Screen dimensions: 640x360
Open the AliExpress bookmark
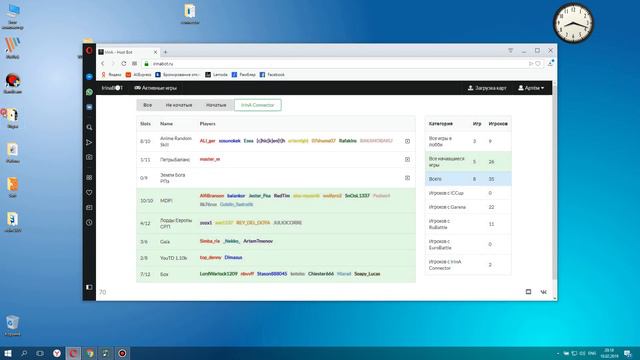point(139,75)
